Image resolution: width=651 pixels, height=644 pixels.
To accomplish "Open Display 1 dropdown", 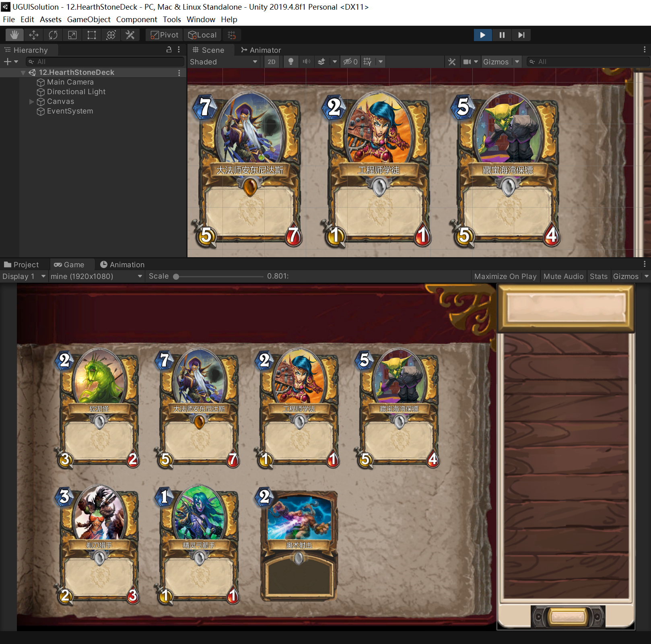I will 24,276.
